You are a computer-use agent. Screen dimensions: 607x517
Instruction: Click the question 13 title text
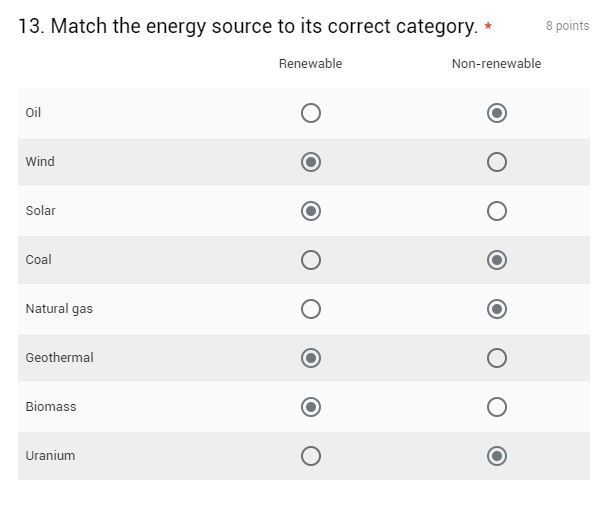coord(248,26)
